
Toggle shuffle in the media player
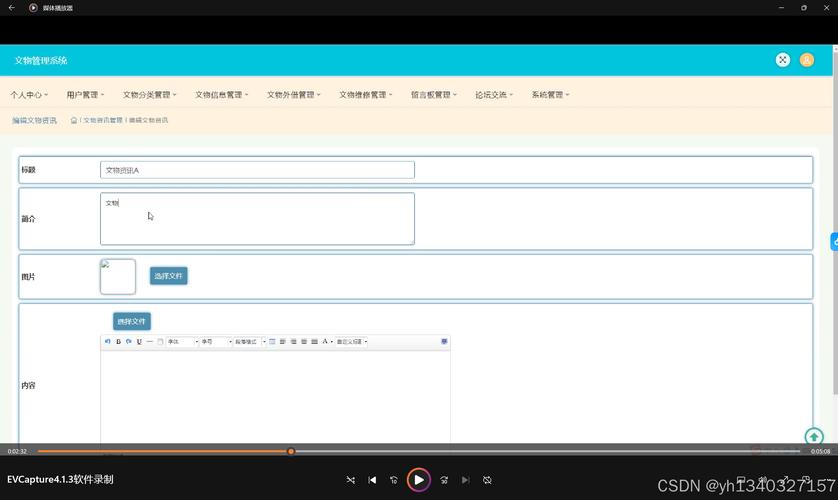(350, 480)
